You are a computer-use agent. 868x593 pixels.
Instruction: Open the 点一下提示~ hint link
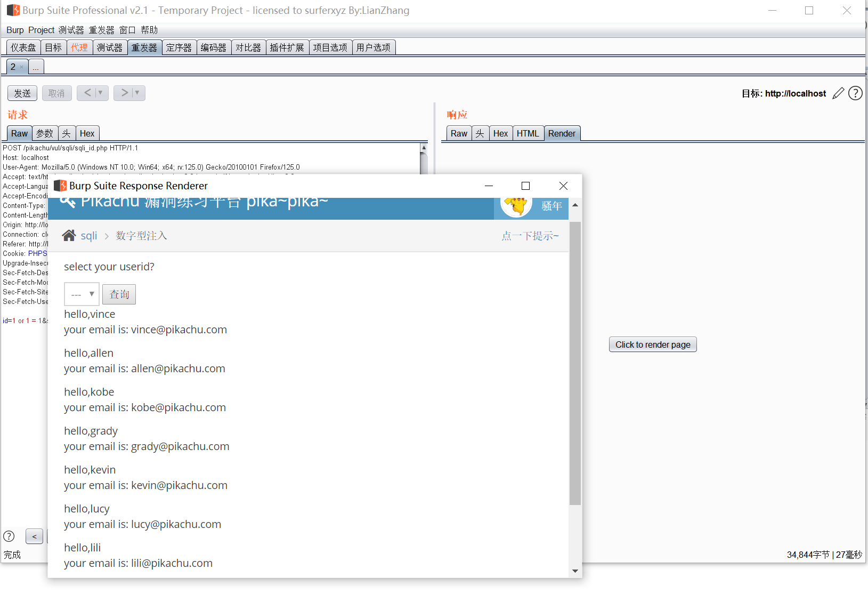coord(530,236)
